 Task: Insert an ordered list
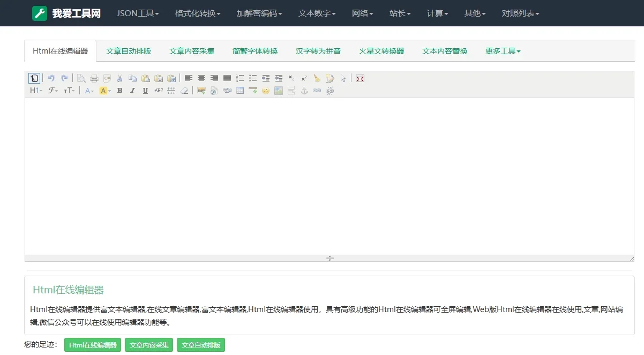(239, 78)
